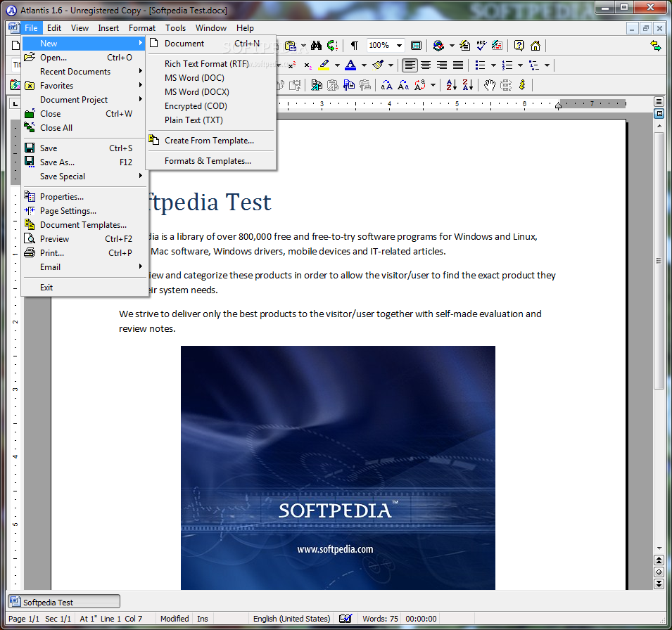The width and height of the screenshot is (672, 630).
Task: Open highlight color dropdown arrow
Action: [x=337, y=65]
